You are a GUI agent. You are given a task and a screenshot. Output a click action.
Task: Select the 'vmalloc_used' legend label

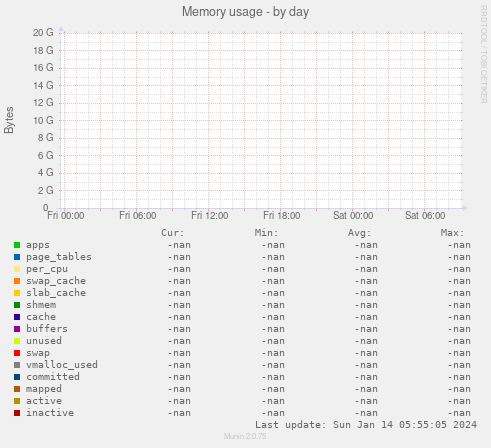coord(62,365)
